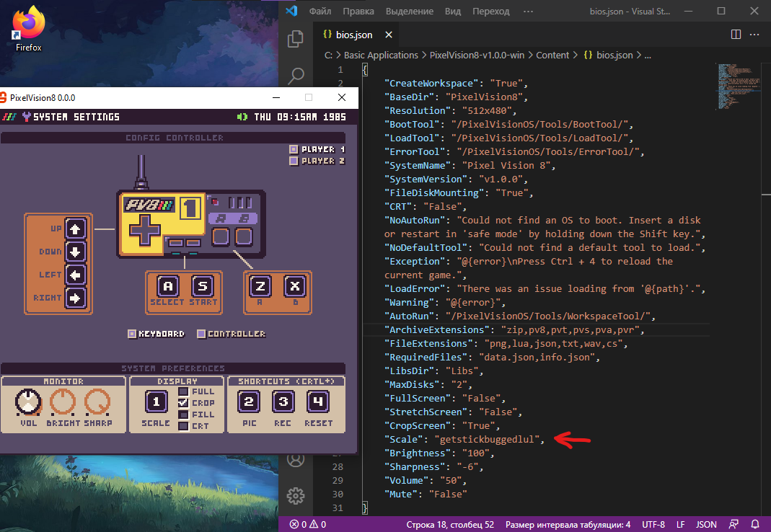Click the "ArchiveExtensions" key in the editor
This screenshot has height=532, width=771.
click(437, 330)
